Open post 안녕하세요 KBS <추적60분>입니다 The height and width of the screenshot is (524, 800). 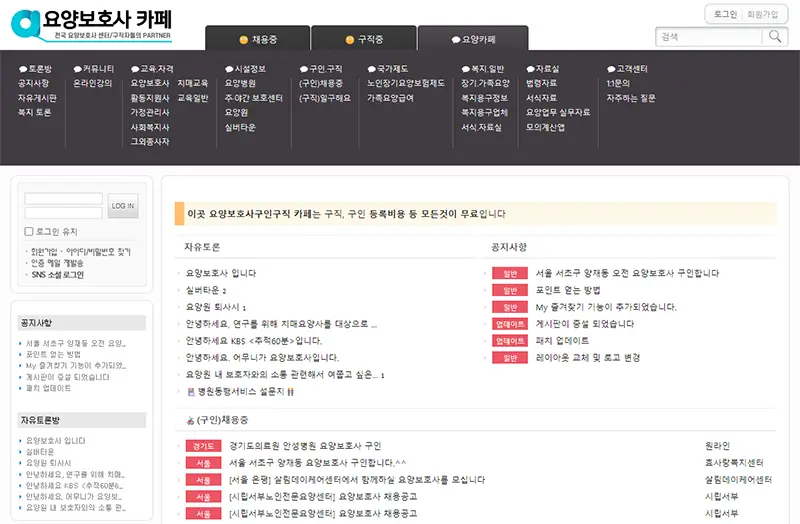[254, 341]
